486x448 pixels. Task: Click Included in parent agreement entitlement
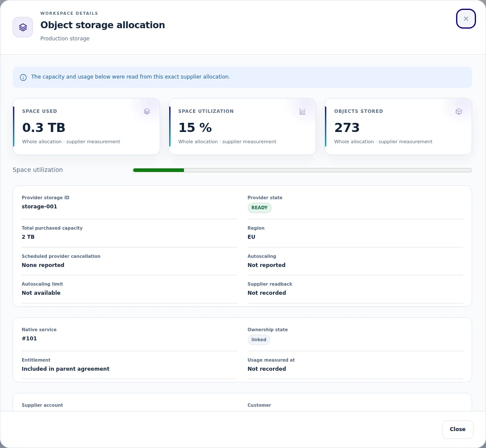66,369
